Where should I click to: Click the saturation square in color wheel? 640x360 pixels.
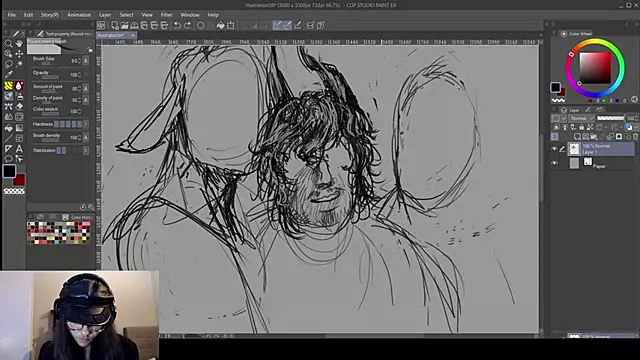(x=595, y=68)
